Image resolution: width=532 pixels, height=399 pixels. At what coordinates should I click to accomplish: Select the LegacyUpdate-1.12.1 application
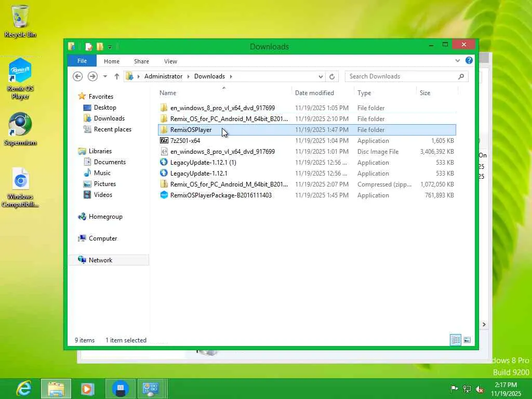[x=307, y=174]
